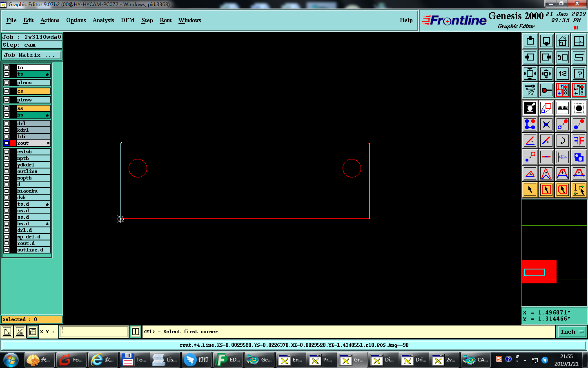This screenshot has width=588, height=368.
Task: Select the ldi layer row
Action: pyautogui.click(x=33, y=137)
